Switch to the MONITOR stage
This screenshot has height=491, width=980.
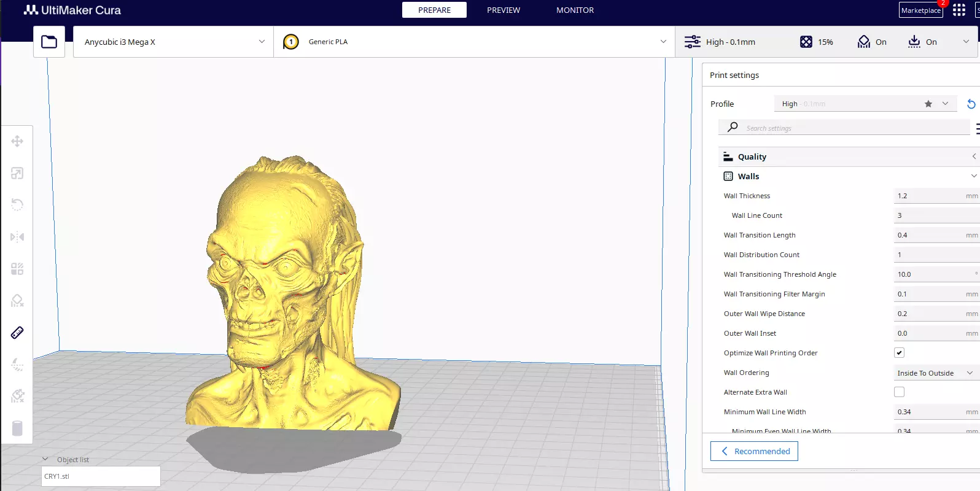pyautogui.click(x=575, y=10)
